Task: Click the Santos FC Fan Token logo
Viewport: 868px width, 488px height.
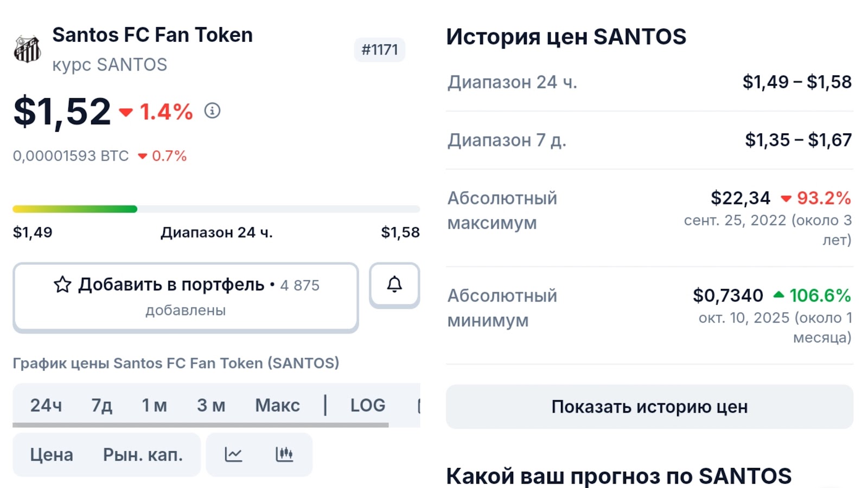Action: (x=28, y=49)
